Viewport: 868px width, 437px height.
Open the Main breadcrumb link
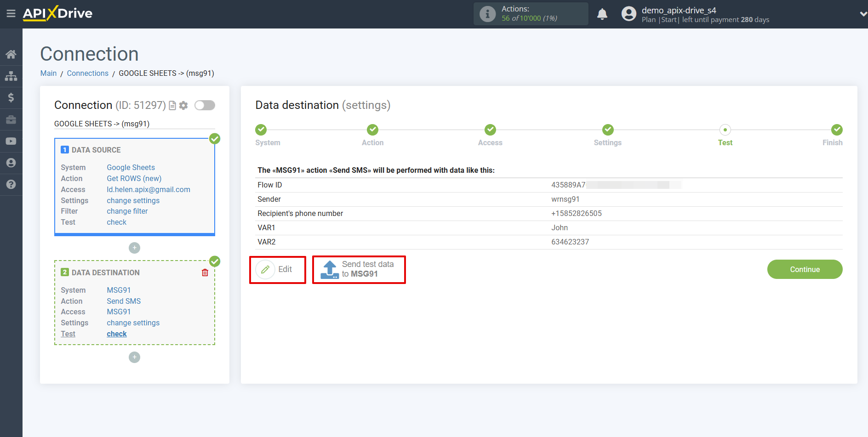click(48, 73)
